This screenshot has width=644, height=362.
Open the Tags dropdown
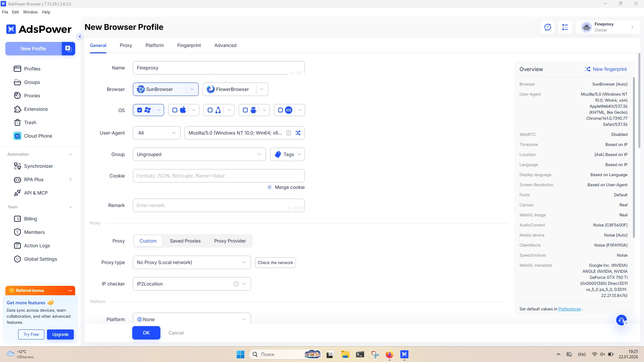pos(287,154)
